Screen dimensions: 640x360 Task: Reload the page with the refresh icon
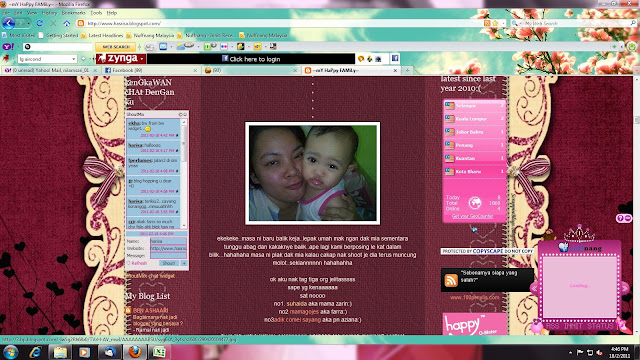(40, 23)
